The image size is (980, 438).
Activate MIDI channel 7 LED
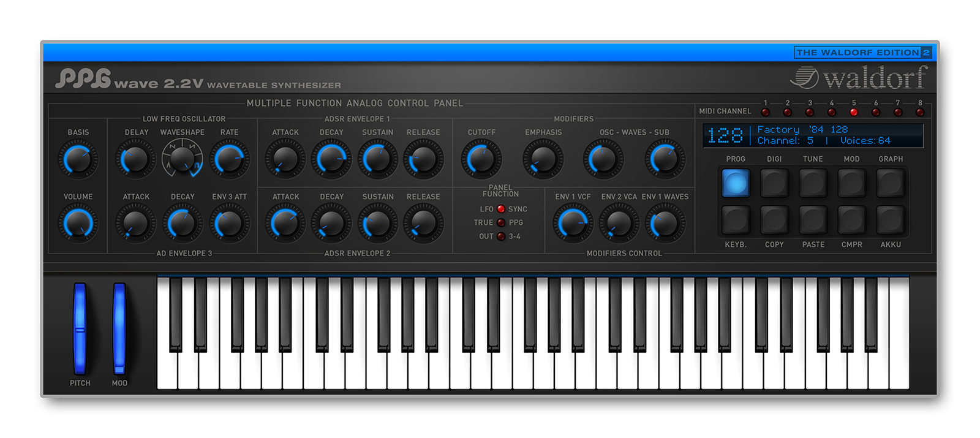point(898,112)
